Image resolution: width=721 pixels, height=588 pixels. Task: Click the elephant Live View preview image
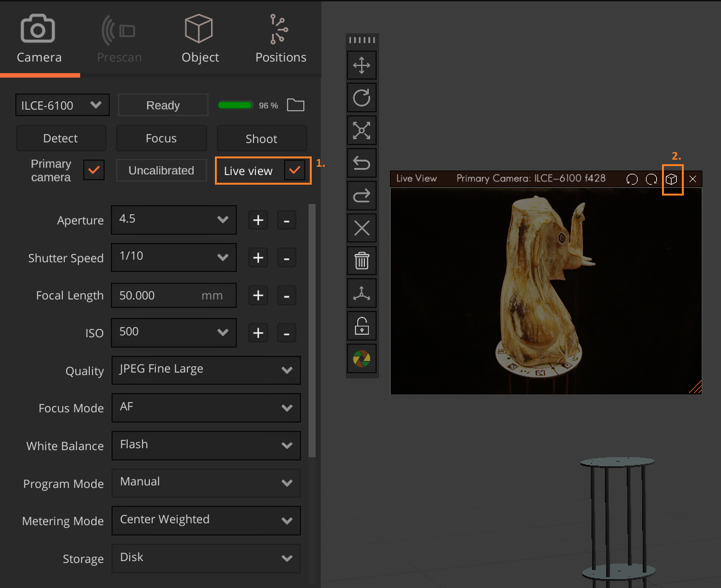pyautogui.click(x=547, y=290)
